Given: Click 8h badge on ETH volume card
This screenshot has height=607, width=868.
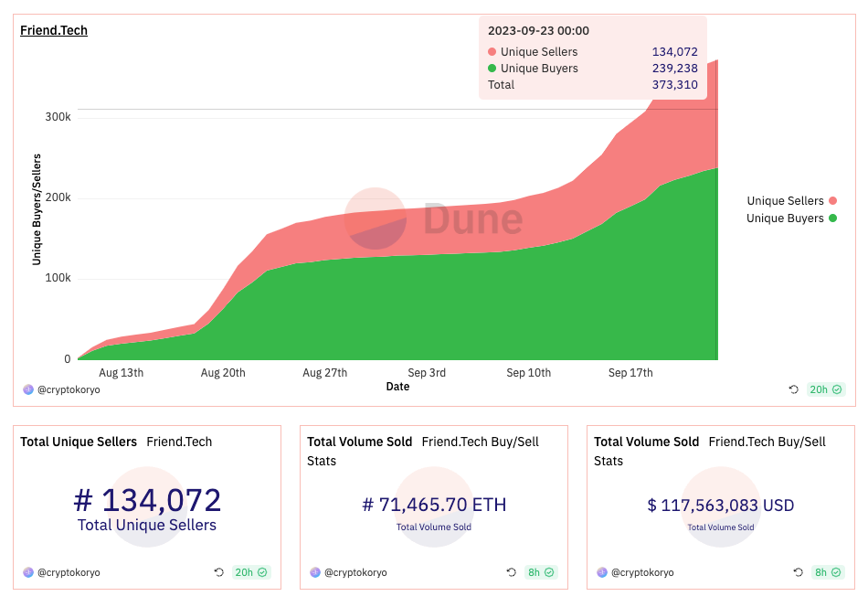Looking at the screenshot, I should click(540, 572).
